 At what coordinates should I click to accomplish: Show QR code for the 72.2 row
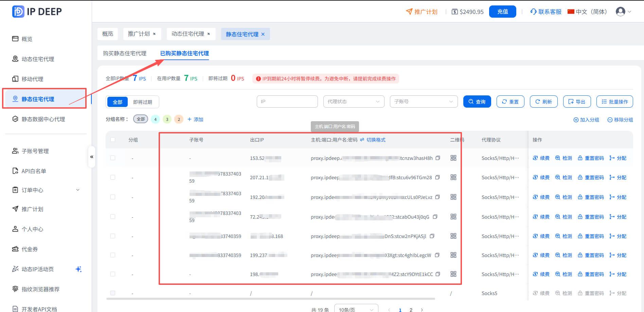[x=453, y=217]
